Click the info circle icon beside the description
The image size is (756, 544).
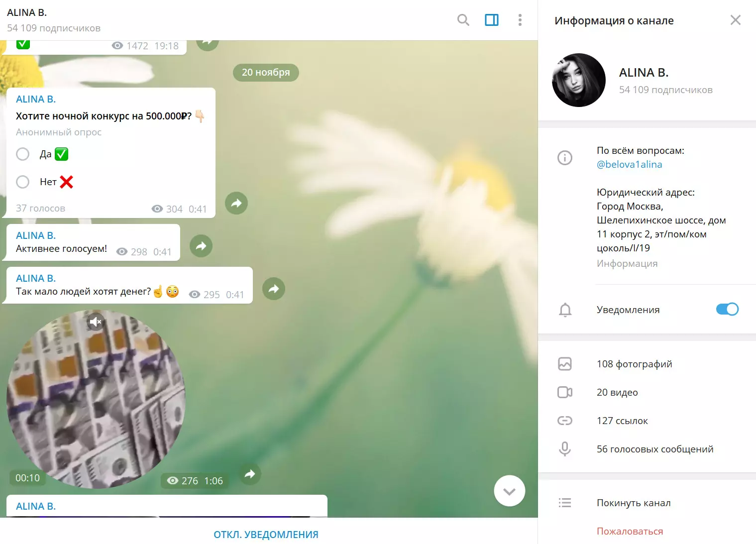[x=565, y=158]
